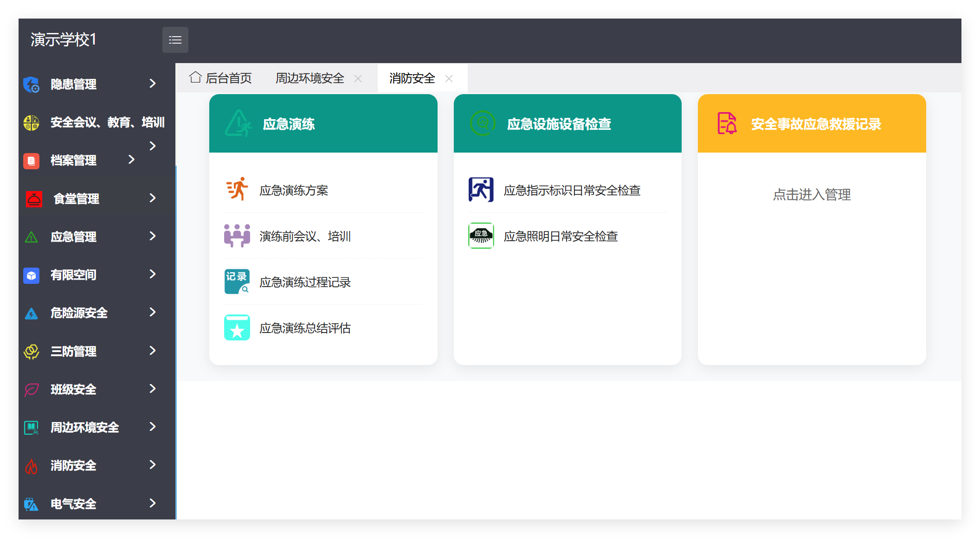This screenshot has height=538, width=980.
Task: Open the hamburger menu next to 演示学校1
Action: [x=175, y=40]
